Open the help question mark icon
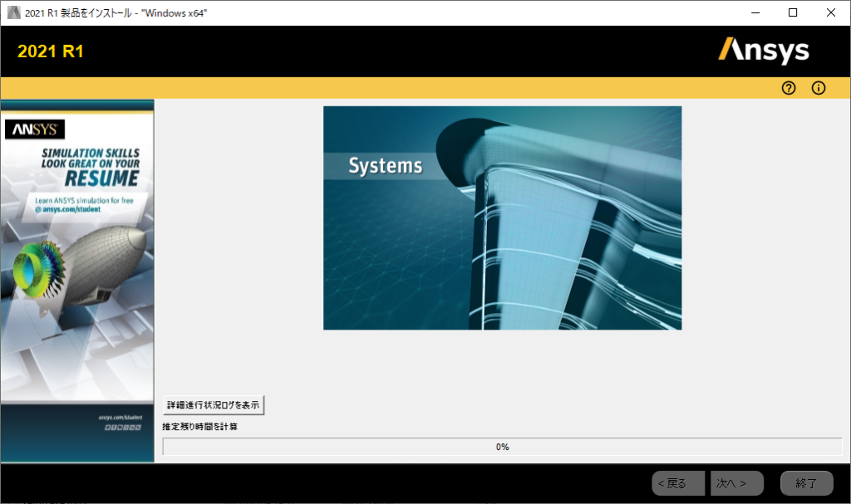Screen dimensions: 851x504 [789, 88]
